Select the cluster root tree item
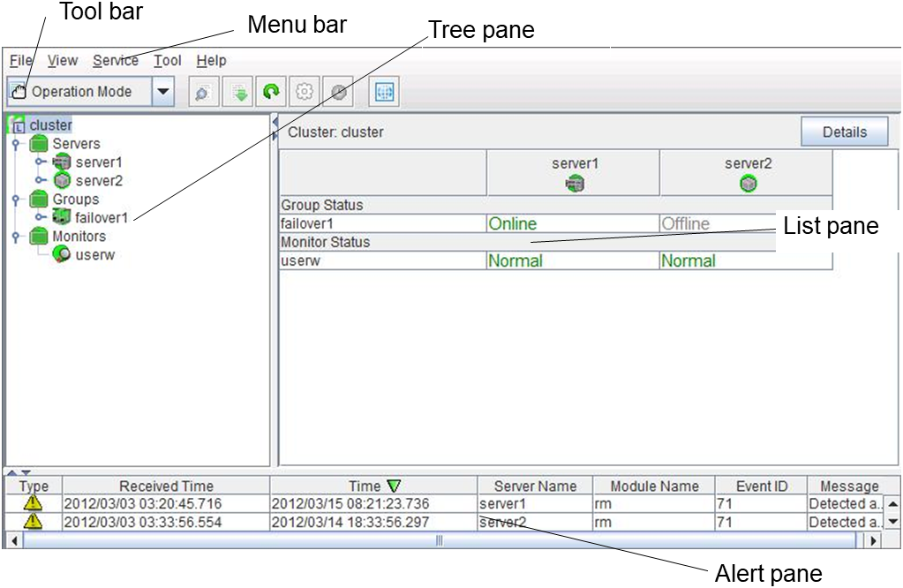The image size is (903, 588). 50,125
